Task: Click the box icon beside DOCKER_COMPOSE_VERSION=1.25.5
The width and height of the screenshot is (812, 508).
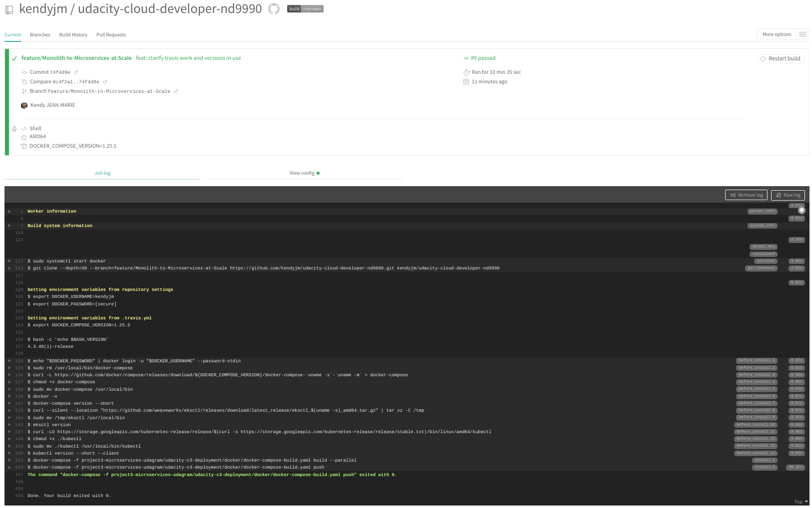Action: pos(23,146)
